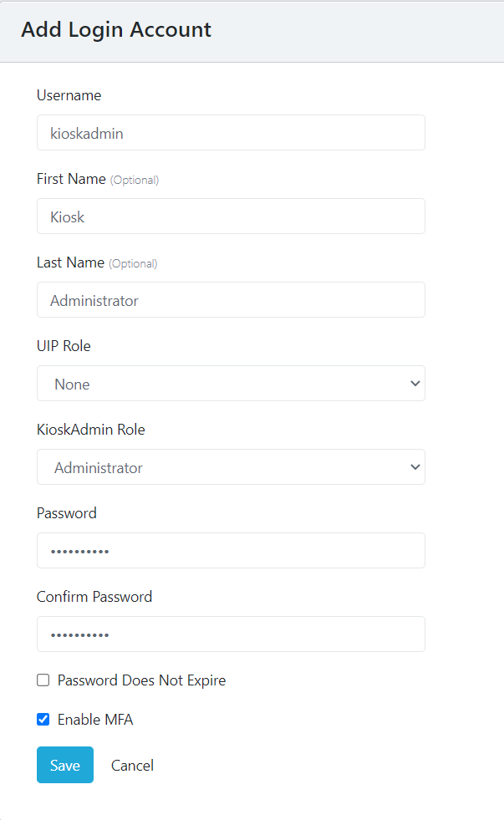
Task: Click the chevron arrow on UIP Role
Action: coord(415,384)
